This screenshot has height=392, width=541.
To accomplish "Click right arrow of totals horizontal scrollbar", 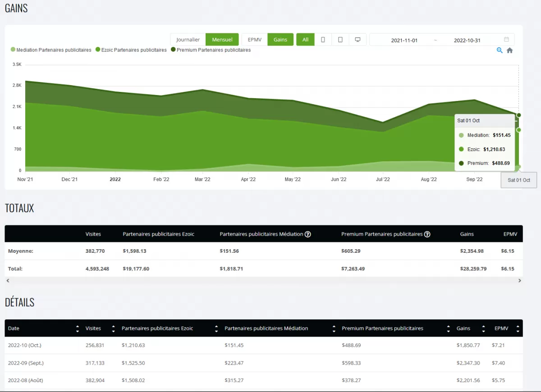I will coord(519,281).
